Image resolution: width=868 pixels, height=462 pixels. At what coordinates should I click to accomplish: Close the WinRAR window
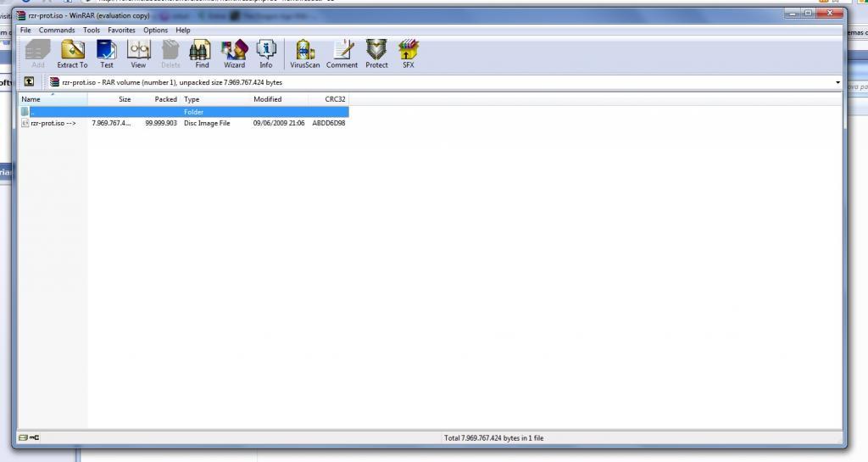pos(829,13)
